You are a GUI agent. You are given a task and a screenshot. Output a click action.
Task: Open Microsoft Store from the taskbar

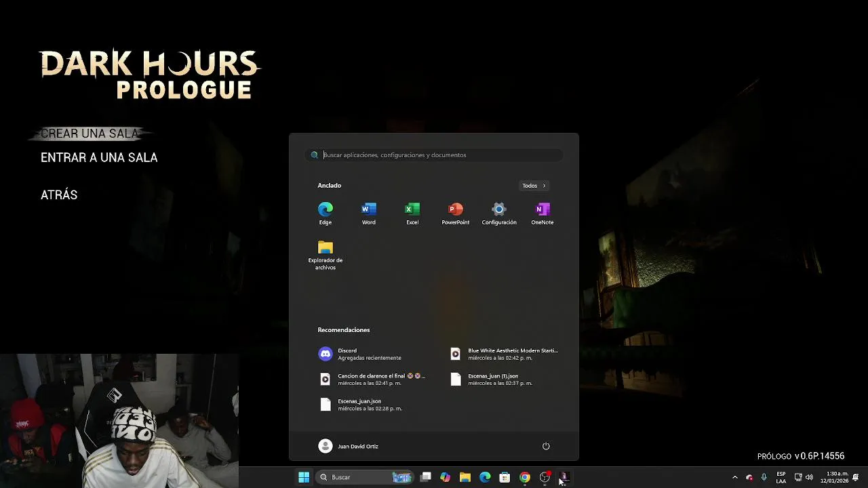505,477
